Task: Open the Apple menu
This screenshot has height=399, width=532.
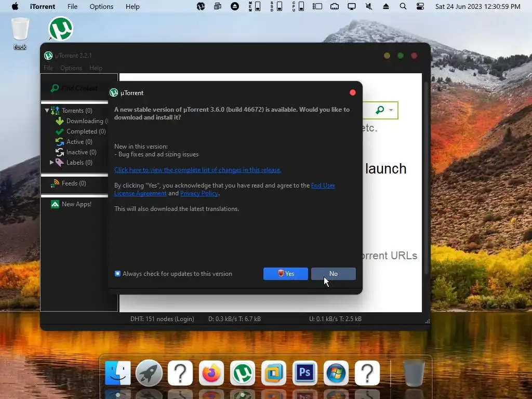Action: click(15, 6)
